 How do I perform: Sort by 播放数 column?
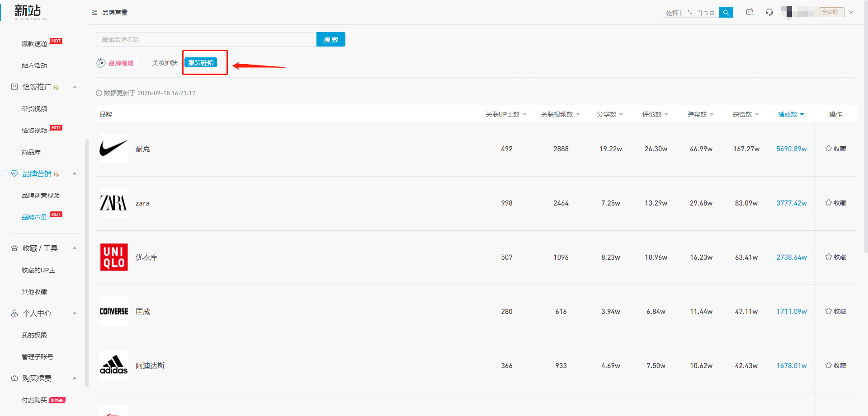pyautogui.click(x=791, y=114)
